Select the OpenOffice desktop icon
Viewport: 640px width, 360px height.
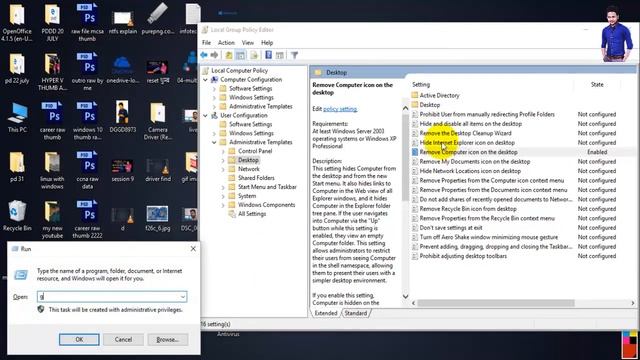(17, 22)
